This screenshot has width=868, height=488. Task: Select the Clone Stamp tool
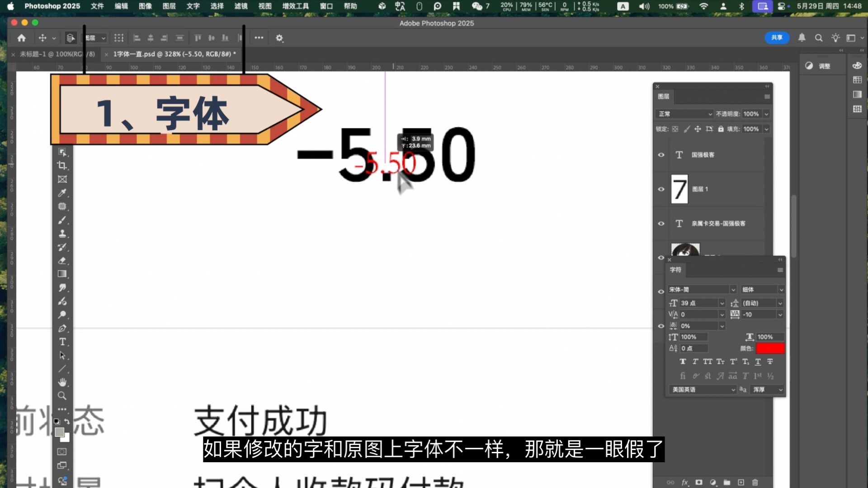point(62,234)
